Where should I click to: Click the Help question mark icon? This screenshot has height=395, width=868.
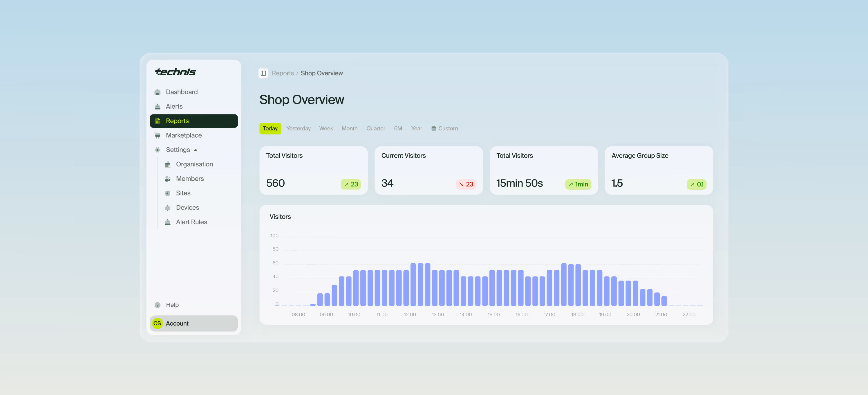point(157,305)
